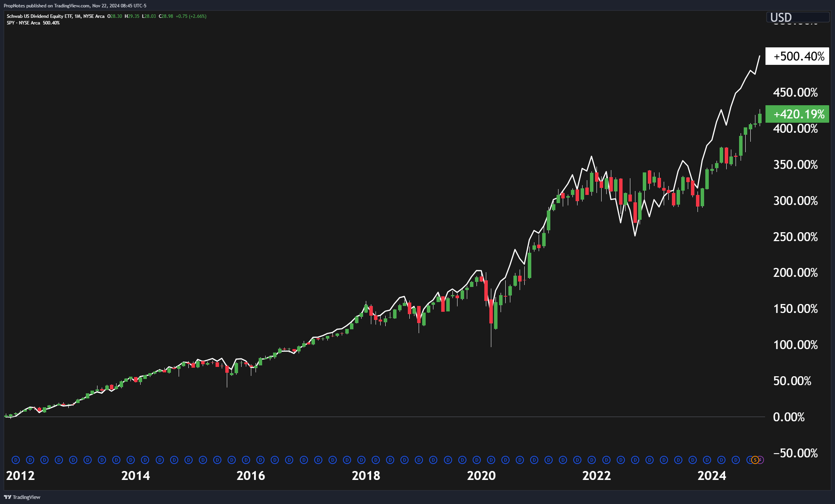The width and height of the screenshot is (835, 504).
Task: Click dividend marker partly hidden behind split marker
Action: click(x=749, y=460)
